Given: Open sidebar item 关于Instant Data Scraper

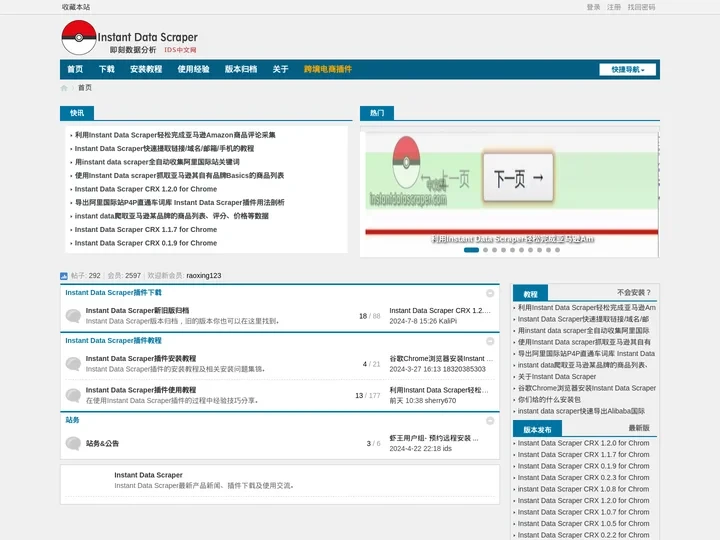Looking at the screenshot, I should (557, 377).
